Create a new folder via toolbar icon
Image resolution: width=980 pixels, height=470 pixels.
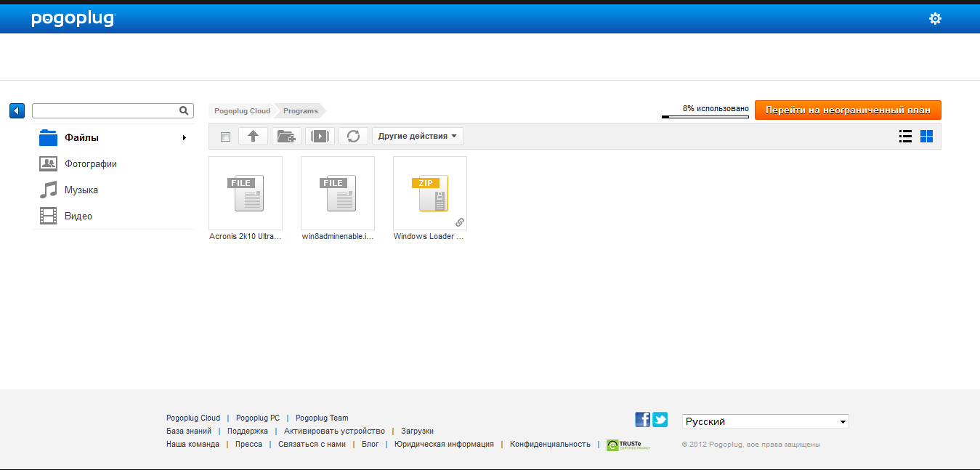click(287, 136)
